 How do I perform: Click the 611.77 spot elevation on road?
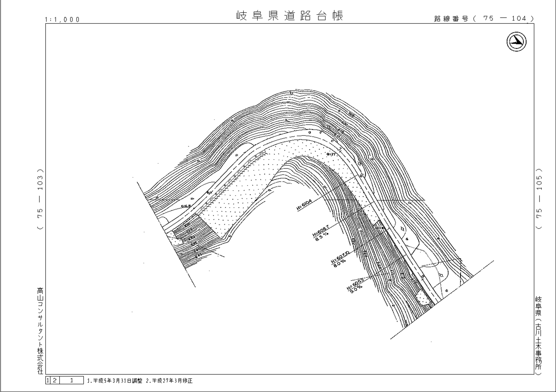[x=331, y=154]
